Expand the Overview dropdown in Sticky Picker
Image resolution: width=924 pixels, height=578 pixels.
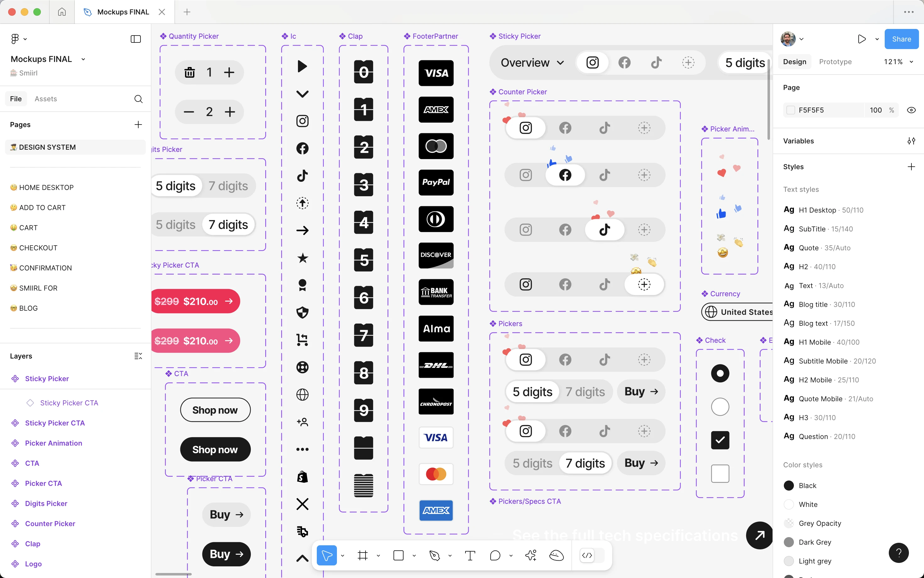(x=532, y=63)
